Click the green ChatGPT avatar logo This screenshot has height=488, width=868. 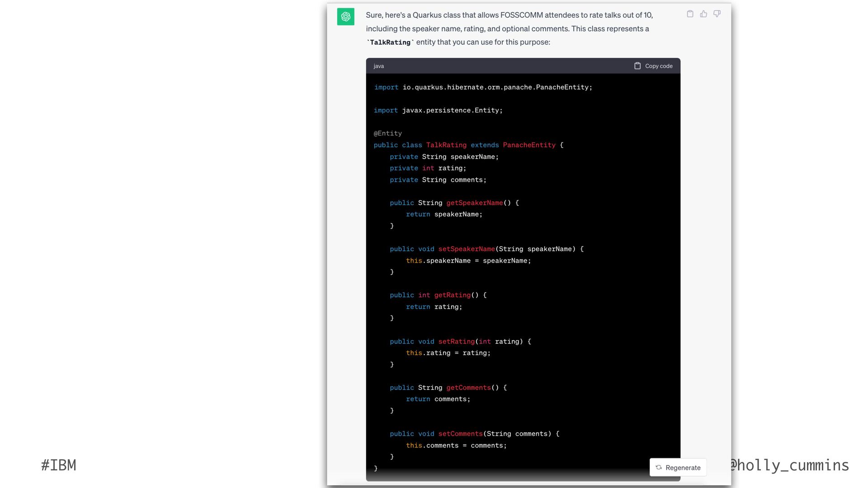(346, 17)
